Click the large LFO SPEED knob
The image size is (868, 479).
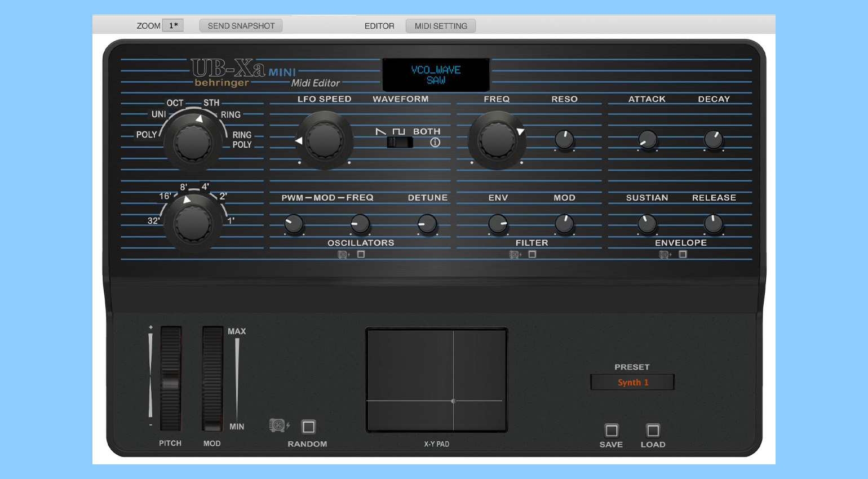point(324,140)
